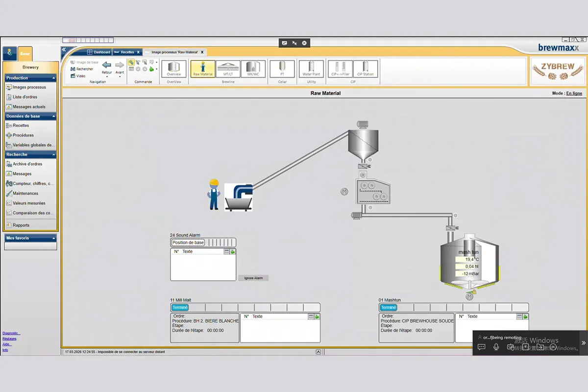Screen dimensions: 588x392
Task: Click the operator worker figure
Action: pyautogui.click(x=214, y=195)
